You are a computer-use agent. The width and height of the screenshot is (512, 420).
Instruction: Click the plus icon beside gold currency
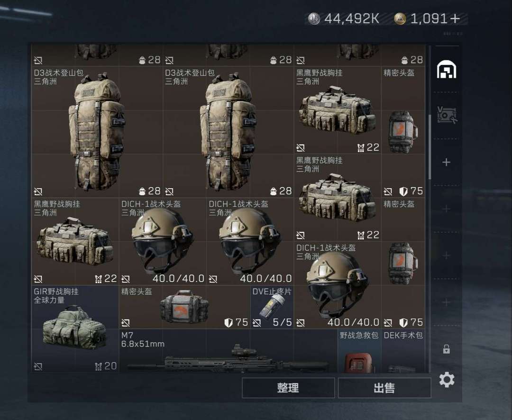(455, 19)
